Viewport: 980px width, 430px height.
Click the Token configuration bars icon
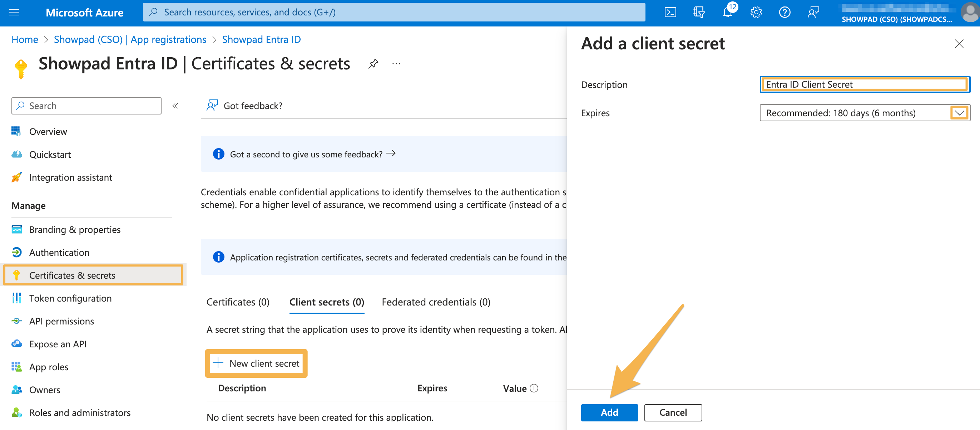(16, 298)
